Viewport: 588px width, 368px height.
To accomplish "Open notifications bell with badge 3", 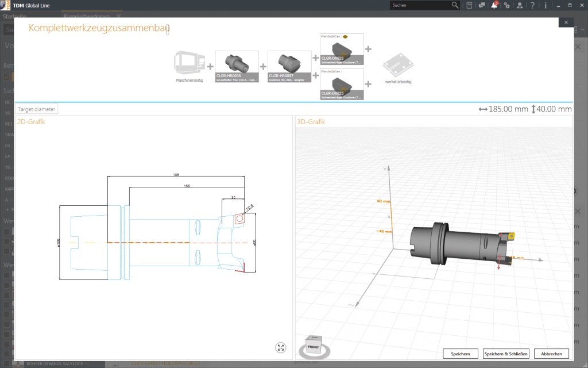I will [494, 5].
